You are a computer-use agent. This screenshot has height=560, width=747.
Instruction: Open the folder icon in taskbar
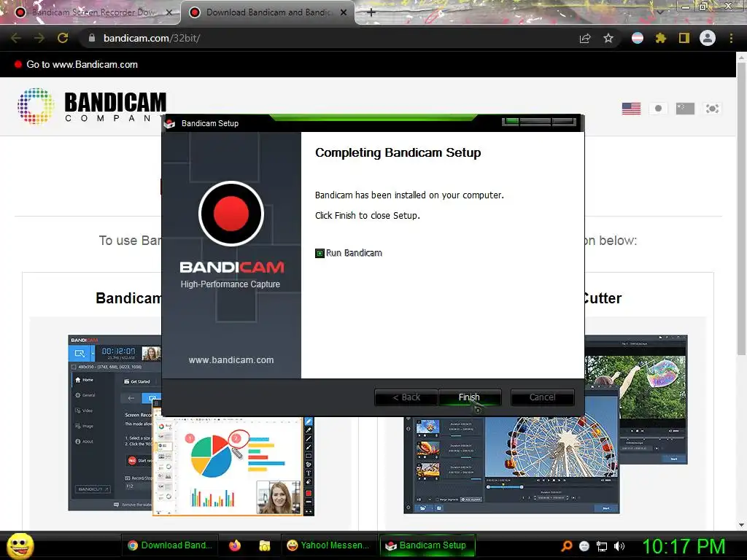click(x=264, y=545)
